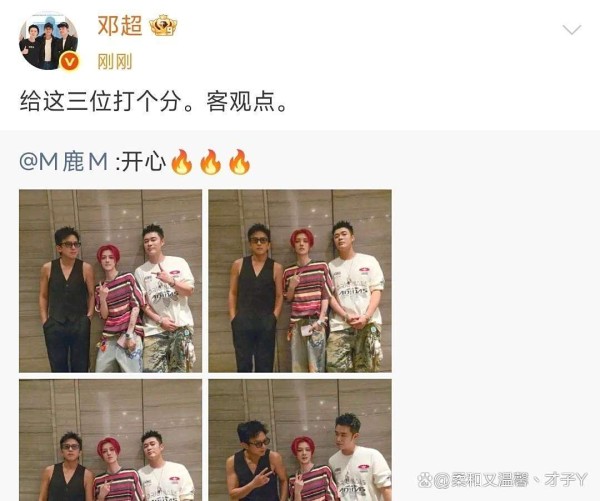
Task: Tap the paw watermark icon
Action: coord(425,480)
